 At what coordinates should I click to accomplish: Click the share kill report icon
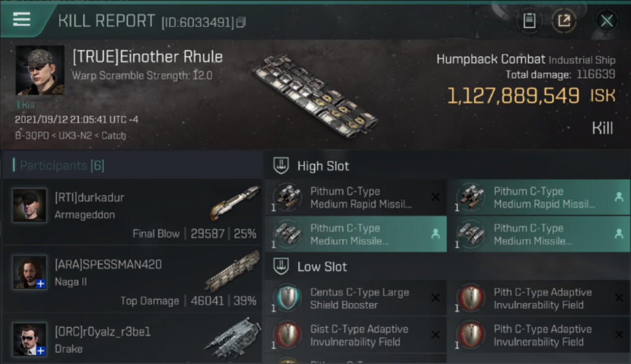pyautogui.click(x=564, y=20)
